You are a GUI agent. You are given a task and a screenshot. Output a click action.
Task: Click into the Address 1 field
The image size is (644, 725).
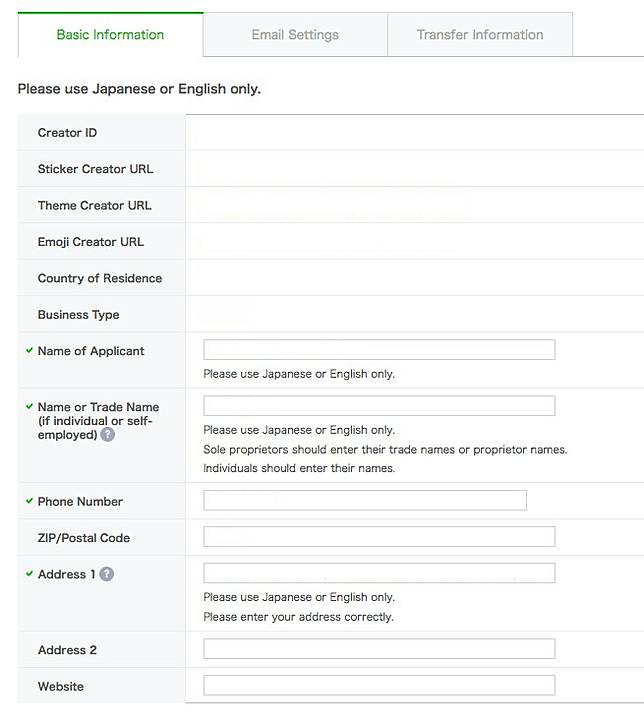(379, 573)
